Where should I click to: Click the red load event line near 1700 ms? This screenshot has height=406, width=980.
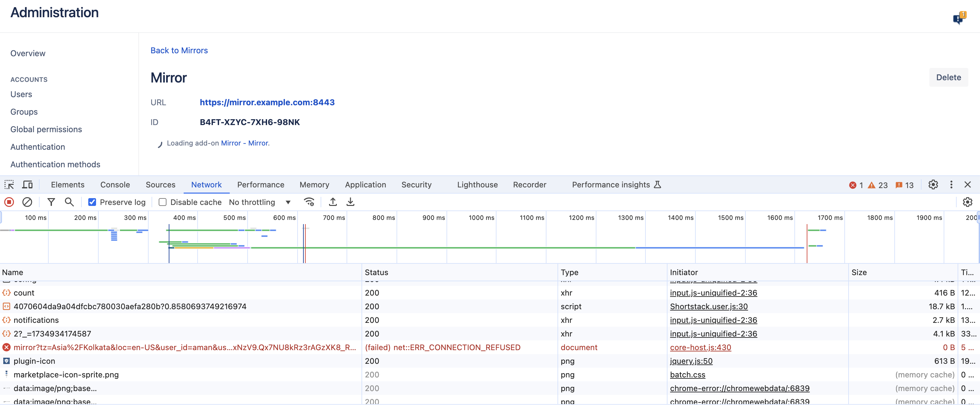coord(807,244)
